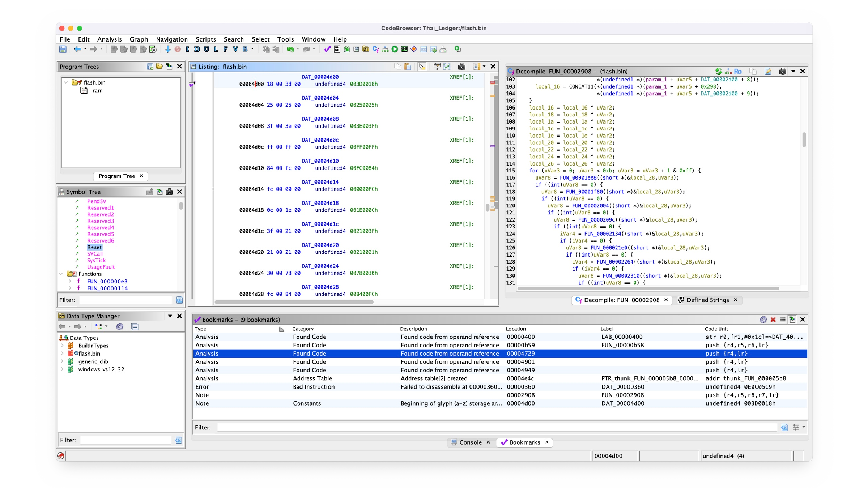
Task: Select the Bad Instruction error bookmark row
Action: tap(500, 387)
